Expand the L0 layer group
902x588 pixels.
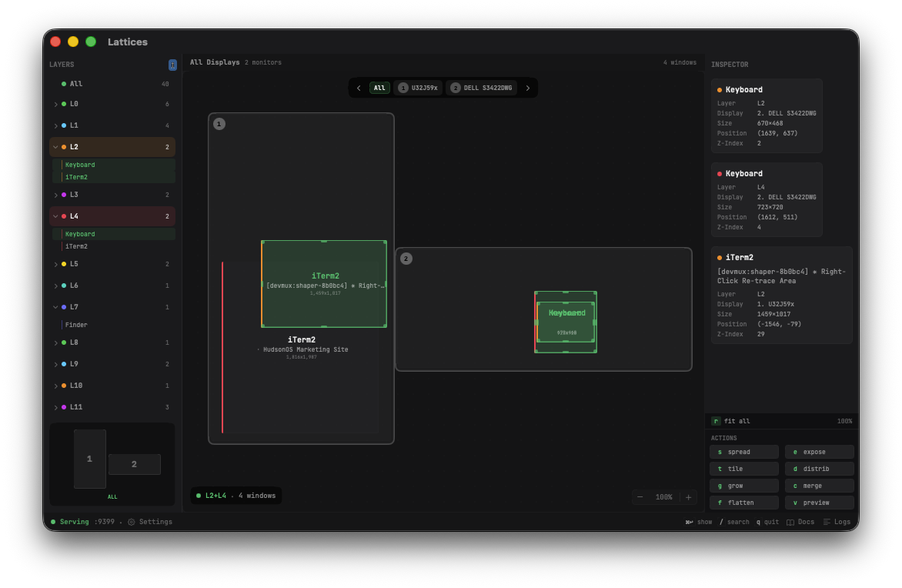coord(55,104)
